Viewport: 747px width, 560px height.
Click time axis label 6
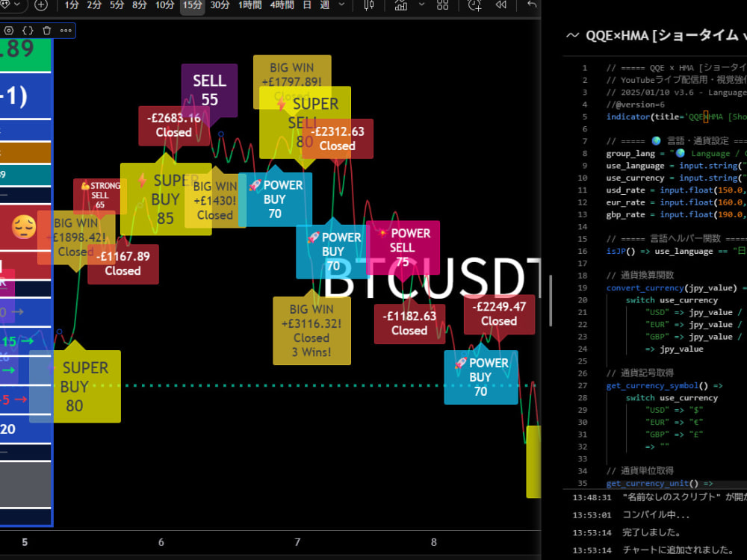pyautogui.click(x=161, y=542)
